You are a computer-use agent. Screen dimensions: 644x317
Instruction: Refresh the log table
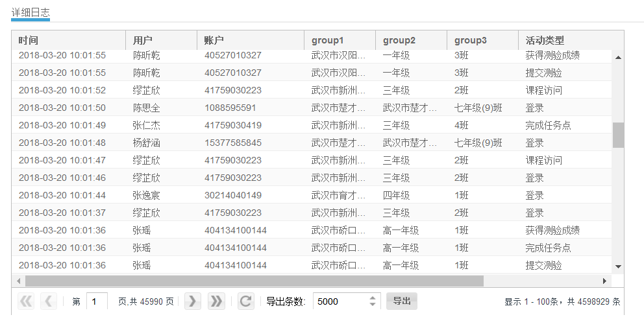[245, 301]
